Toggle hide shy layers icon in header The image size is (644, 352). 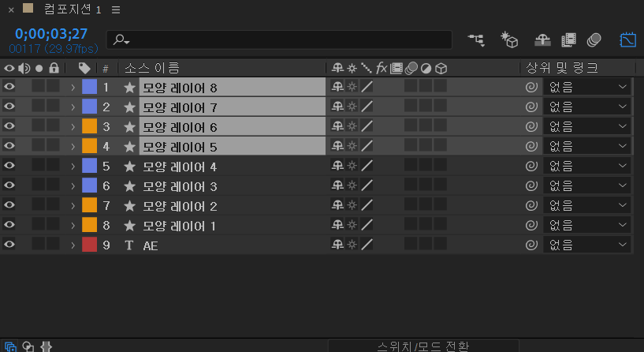(x=542, y=40)
